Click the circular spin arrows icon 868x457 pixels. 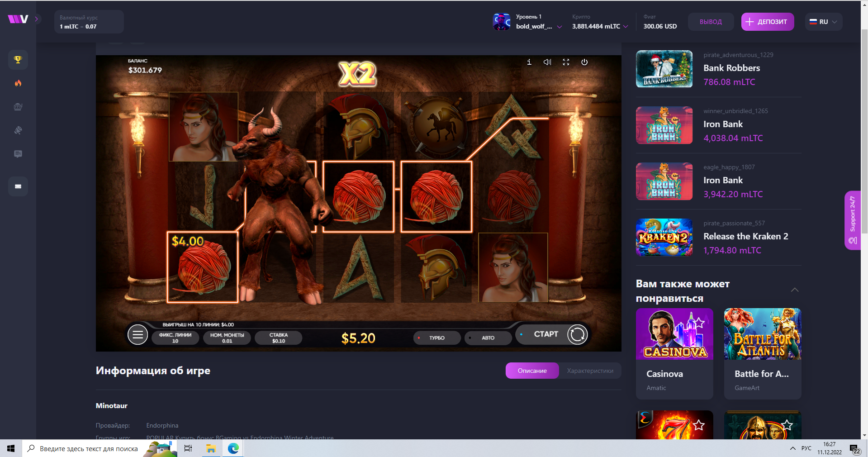(577, 335)
